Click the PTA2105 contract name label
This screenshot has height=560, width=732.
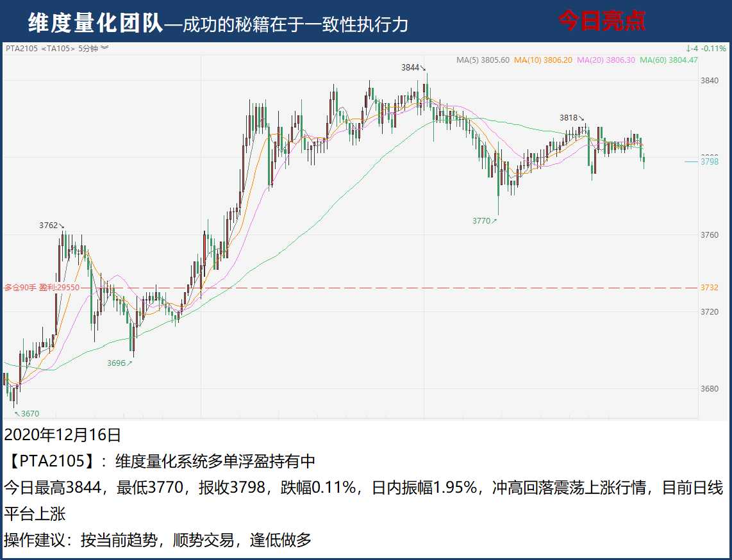tap(22, 48)
